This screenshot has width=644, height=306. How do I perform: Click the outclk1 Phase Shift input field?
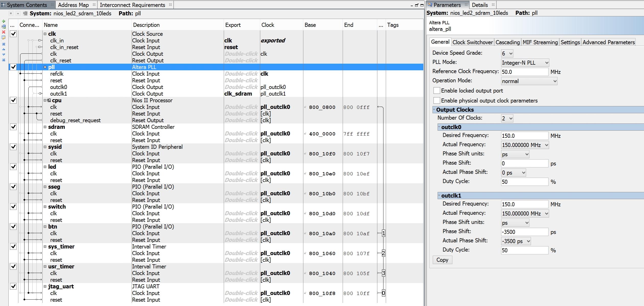click(x=524, y=232)
